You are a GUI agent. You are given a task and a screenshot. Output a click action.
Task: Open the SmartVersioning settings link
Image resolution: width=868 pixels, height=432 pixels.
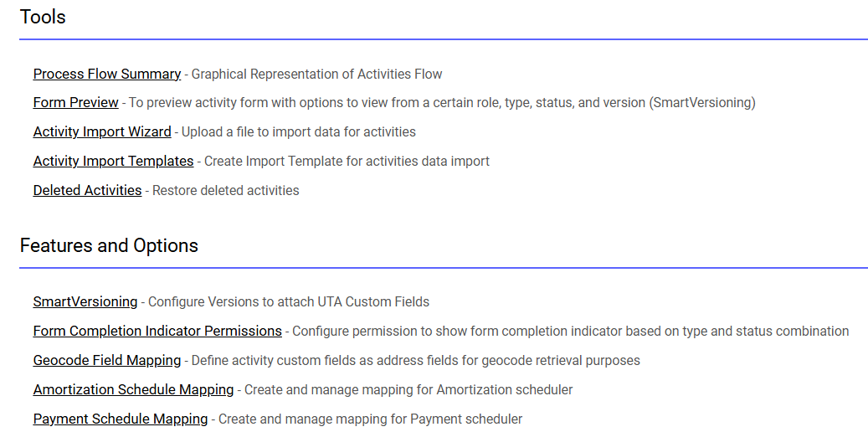point(85,302)
